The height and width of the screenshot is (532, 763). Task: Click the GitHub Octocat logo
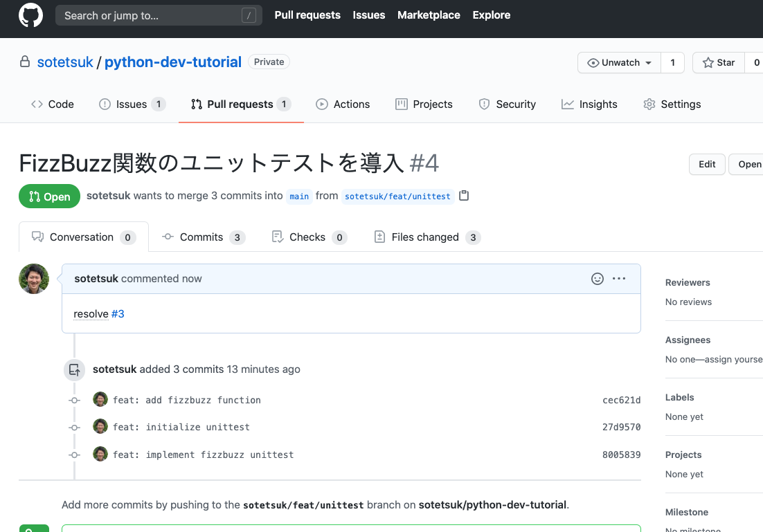tap(29, 15)
